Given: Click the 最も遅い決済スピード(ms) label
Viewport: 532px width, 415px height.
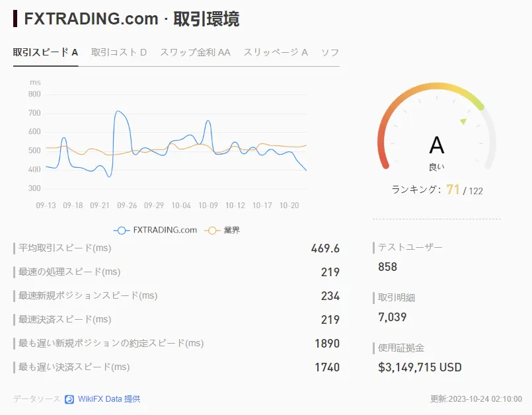Looking at the screenshot, I should 74,367.
